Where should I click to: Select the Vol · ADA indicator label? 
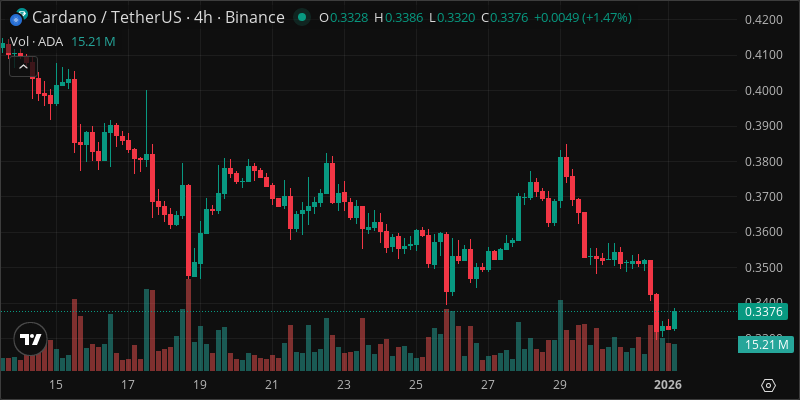pos(36,42)
